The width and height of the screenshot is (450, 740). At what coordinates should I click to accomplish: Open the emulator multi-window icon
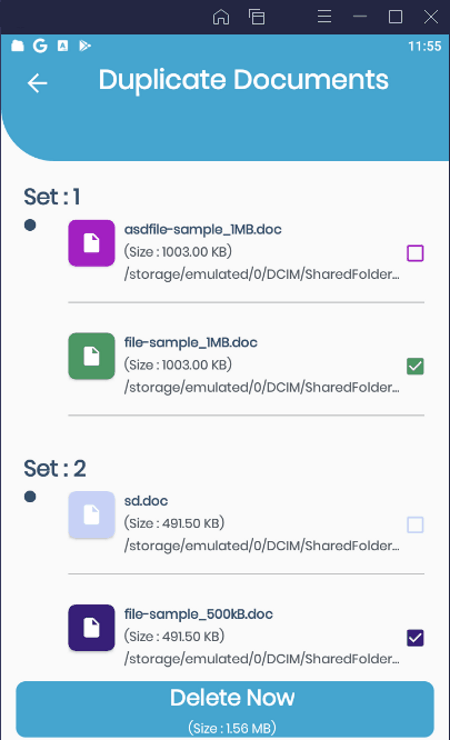tap(257, 17)
